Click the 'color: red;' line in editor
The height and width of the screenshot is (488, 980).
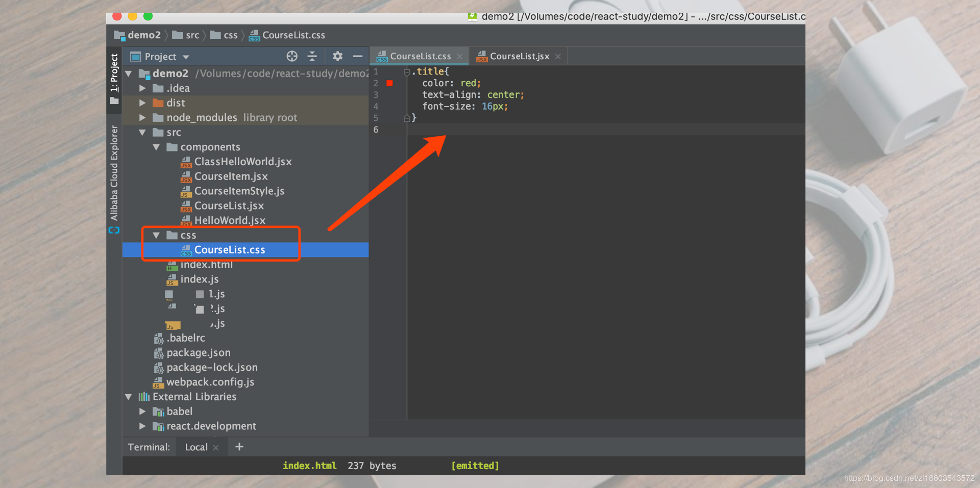(451, 83)
